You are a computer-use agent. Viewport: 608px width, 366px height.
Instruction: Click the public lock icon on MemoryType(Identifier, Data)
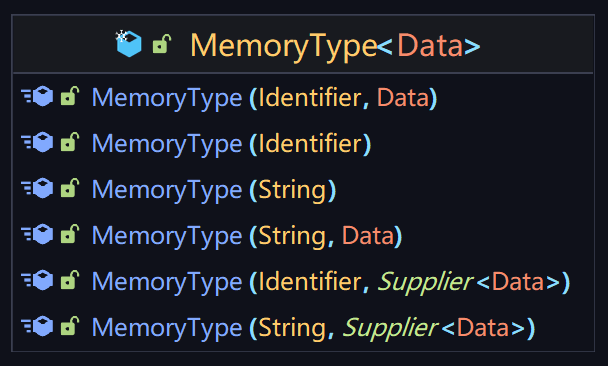pyautogui.click(x=70, y=96)
